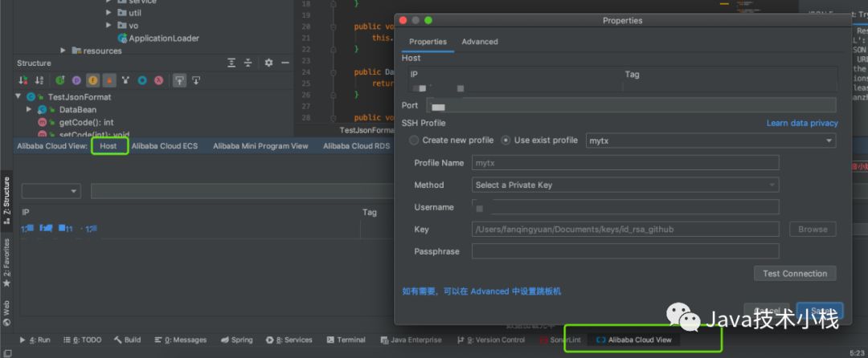Viewport: 868px width, 358px height.
Task: Click the IP column header in host table
Action: [26, 212]
